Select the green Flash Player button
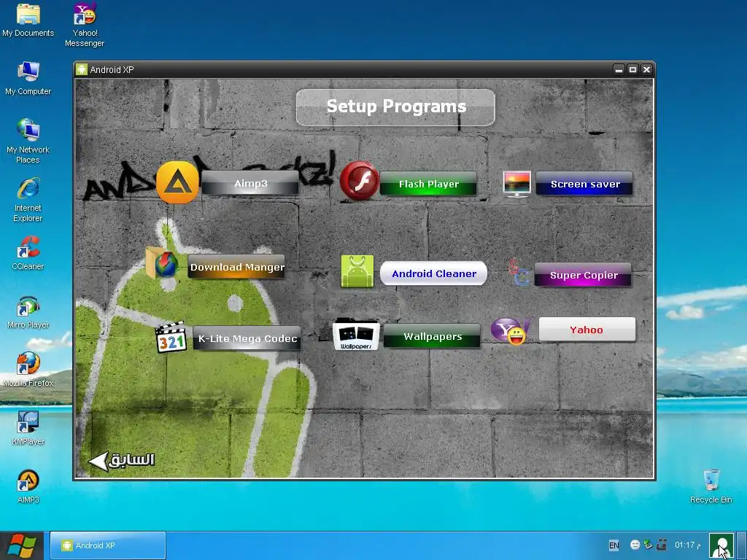 [428, 184]
